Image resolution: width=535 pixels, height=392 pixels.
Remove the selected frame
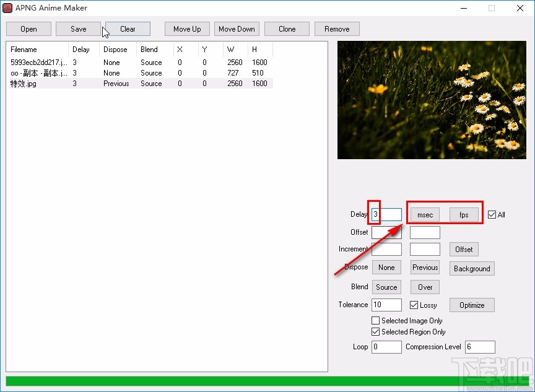(337, 29)
